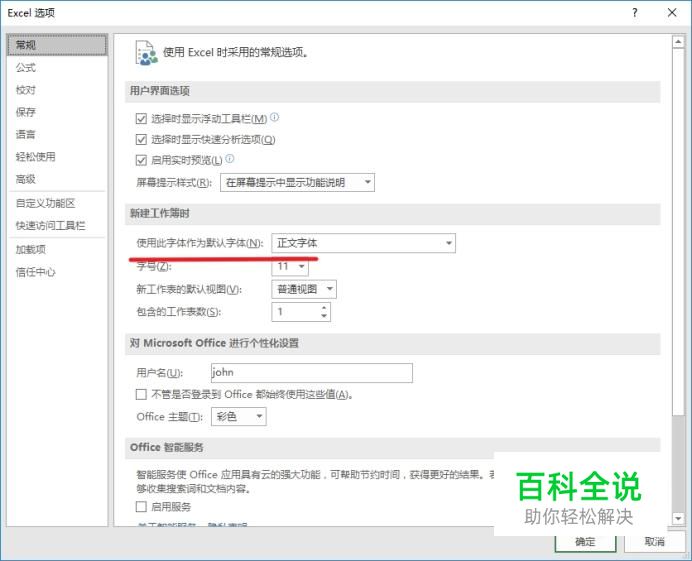This screenshot has height=561, width=692.
Task: Decrease the 包含的工作表数 spinner value
Action: coord(324,316)
